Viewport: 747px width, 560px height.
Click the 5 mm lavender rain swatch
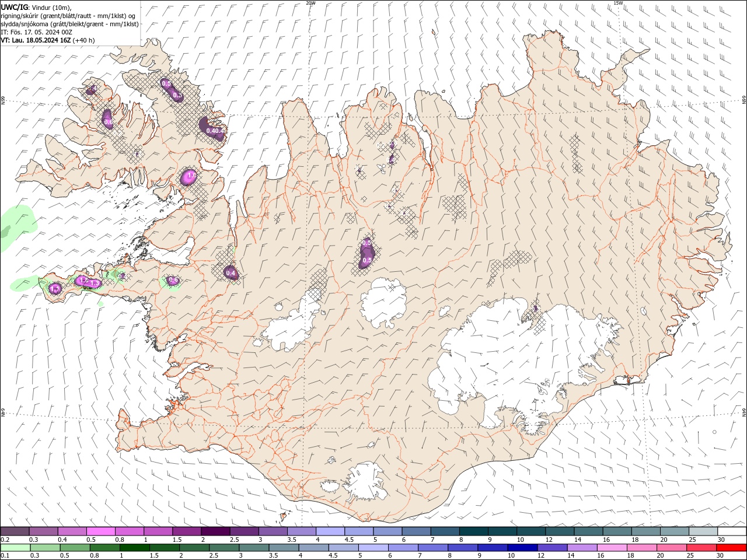click(x=373, y=548)
